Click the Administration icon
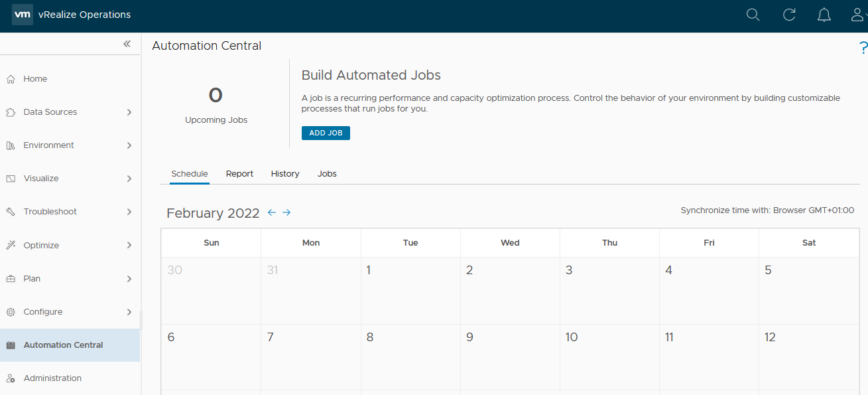The image size is (868, 395). (x=10, y=378)
